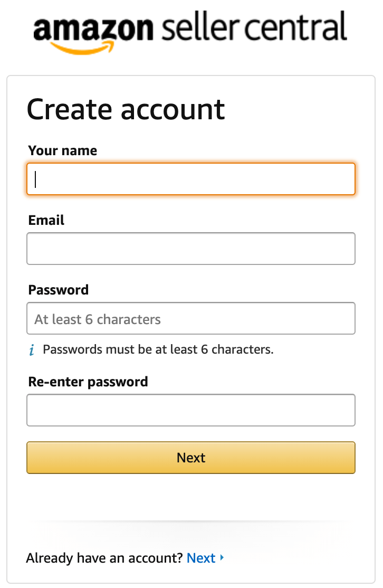
Task: Click the italic i information symbol
Action: [32, 349]
